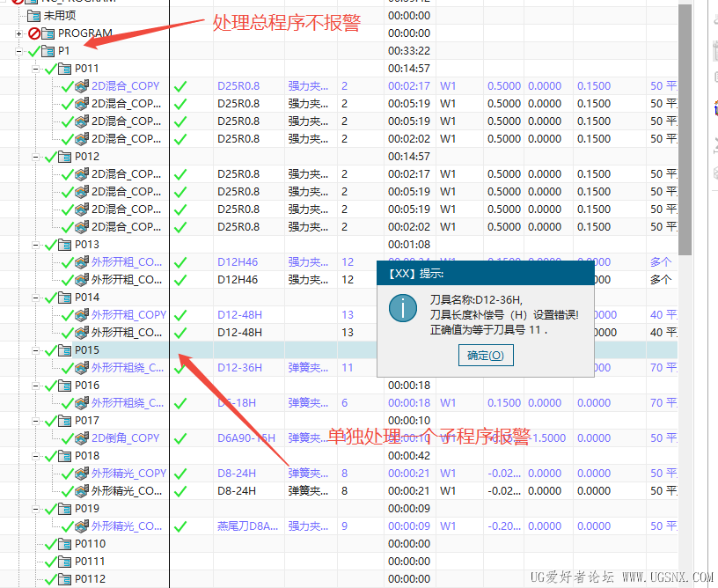Click the P017 folder icon

[64, 421]
